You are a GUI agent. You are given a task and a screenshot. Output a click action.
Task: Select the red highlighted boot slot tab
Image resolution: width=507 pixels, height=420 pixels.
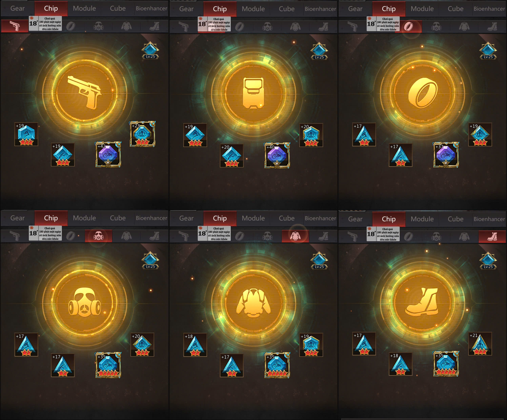(492, 237)
